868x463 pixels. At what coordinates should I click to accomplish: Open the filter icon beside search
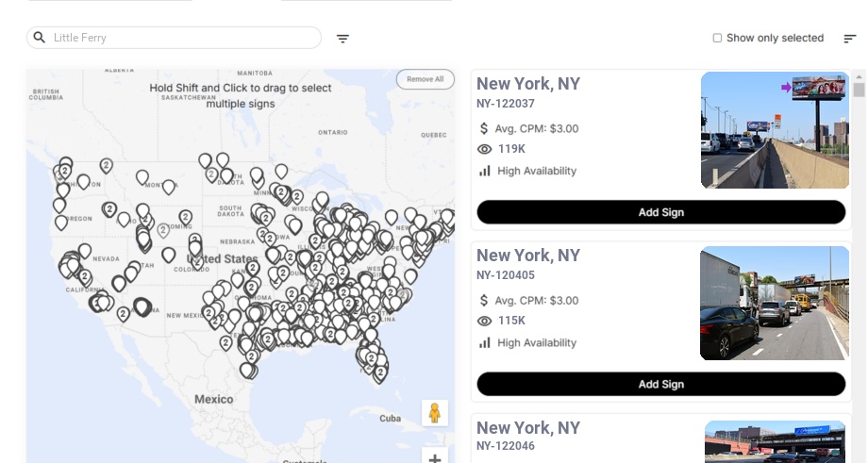click(343, 39)
